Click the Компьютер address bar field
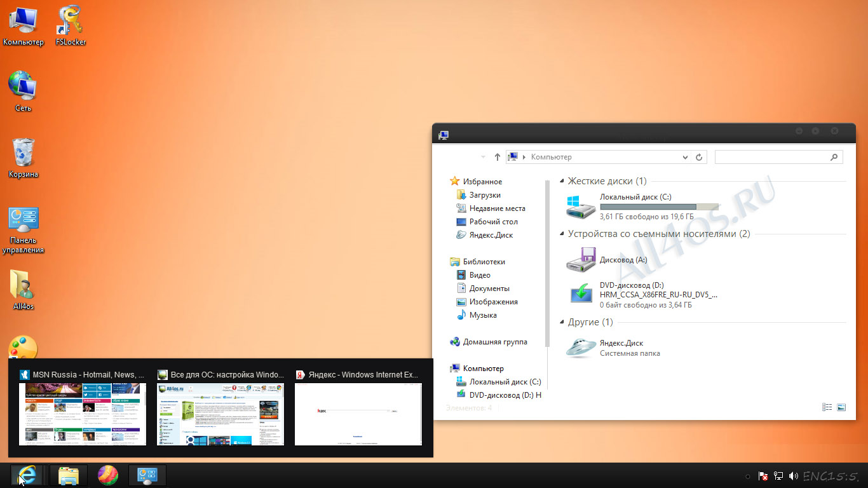Screen dimensions: 868x488 pyautogui.click(x=606, y=157)
